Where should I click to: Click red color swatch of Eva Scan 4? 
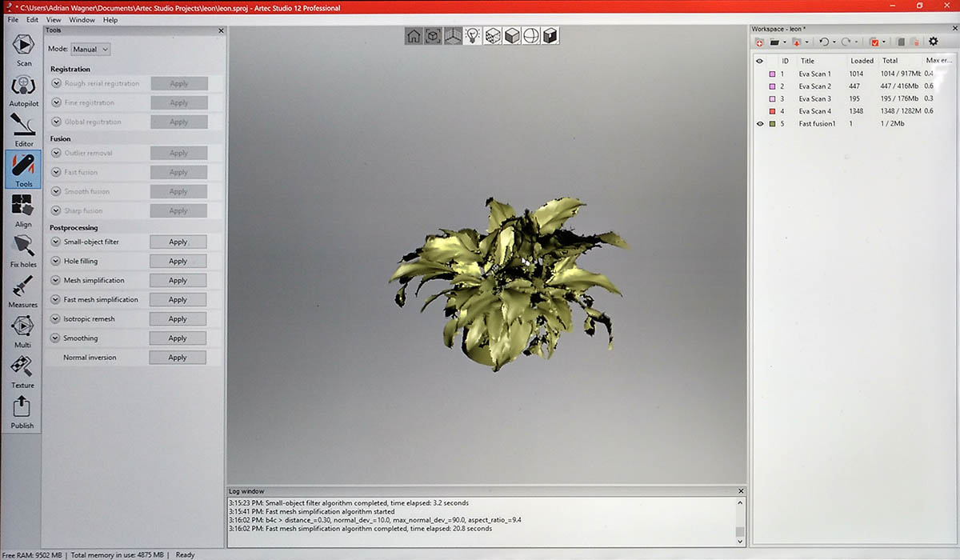772,111
